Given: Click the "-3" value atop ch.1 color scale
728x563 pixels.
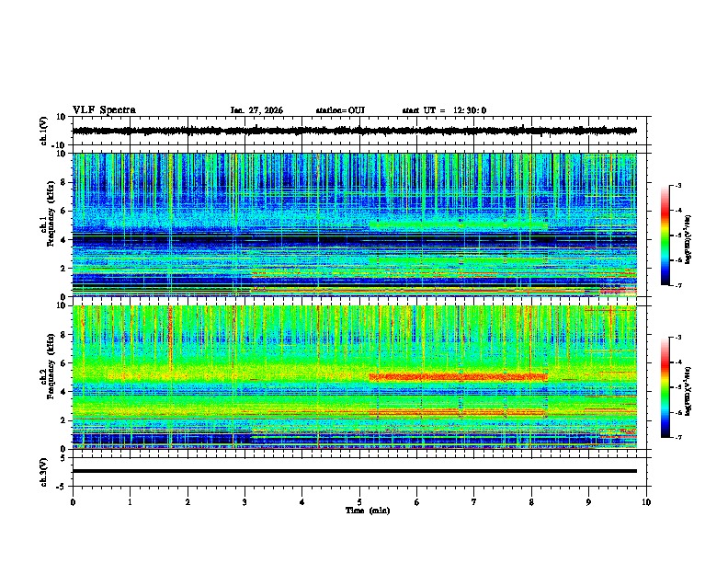Looking at the screenshot, I should (678, 185).
